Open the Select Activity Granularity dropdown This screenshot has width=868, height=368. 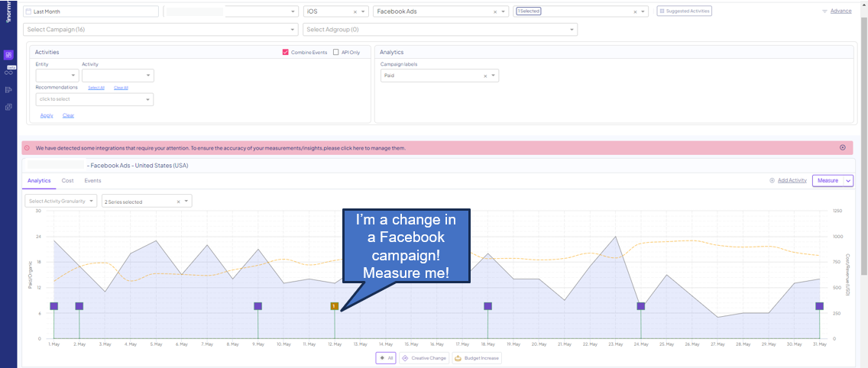[61, 202]
